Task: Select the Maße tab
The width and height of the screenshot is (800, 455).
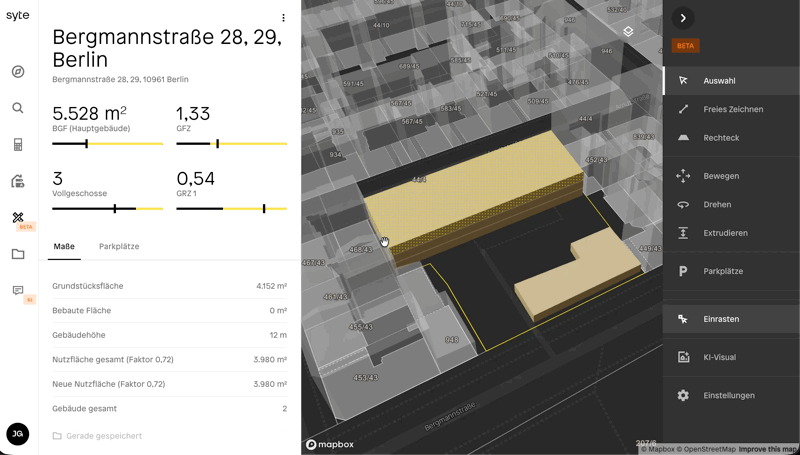Action: click(64, 246)
